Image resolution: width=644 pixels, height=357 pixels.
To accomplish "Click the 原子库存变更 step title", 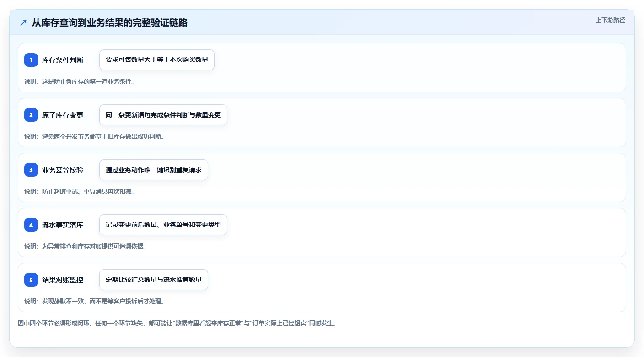I will tap(63, 115).
